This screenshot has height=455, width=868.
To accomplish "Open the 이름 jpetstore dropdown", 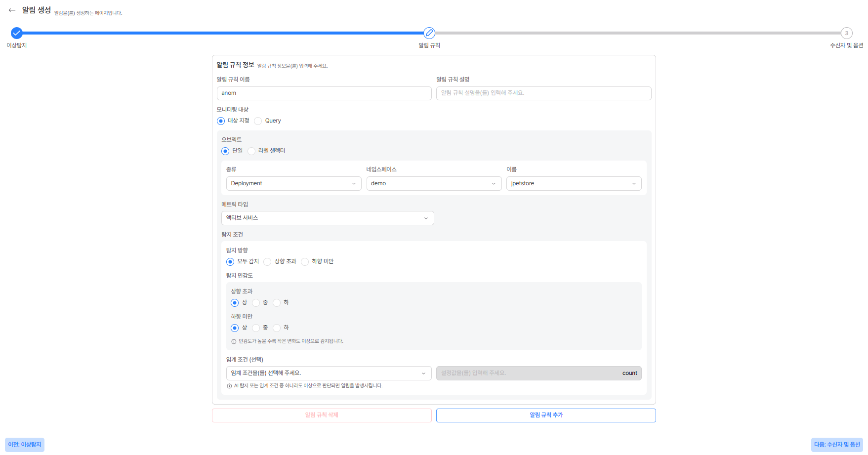I will pos(574,183).
